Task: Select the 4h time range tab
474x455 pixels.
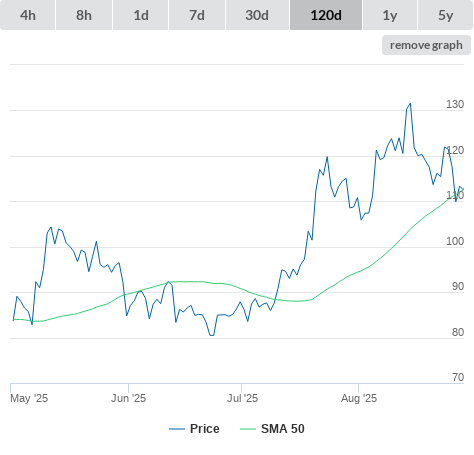Action: click(x=28, y=15)
